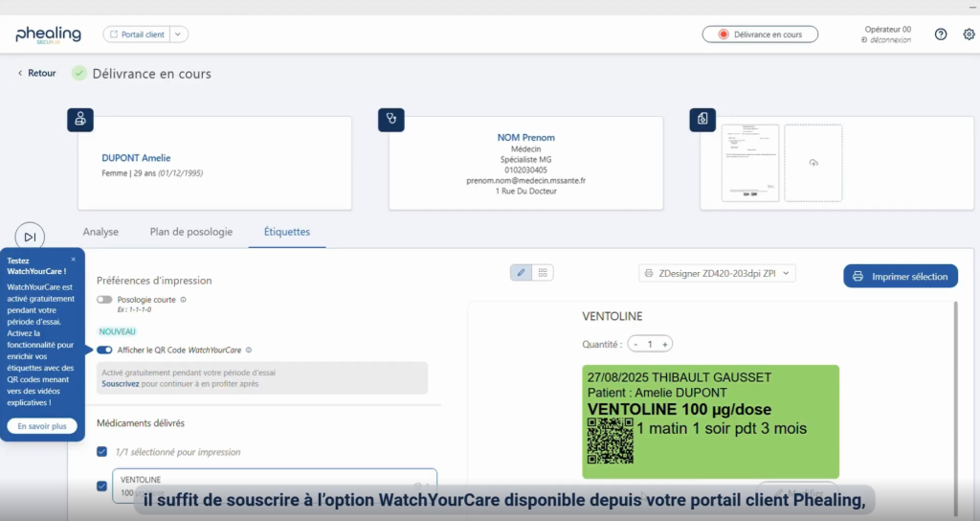The height and width of the screenshot is (521, 980).
Task: Open the scanned prescription thumbnail
Action: 749,163
